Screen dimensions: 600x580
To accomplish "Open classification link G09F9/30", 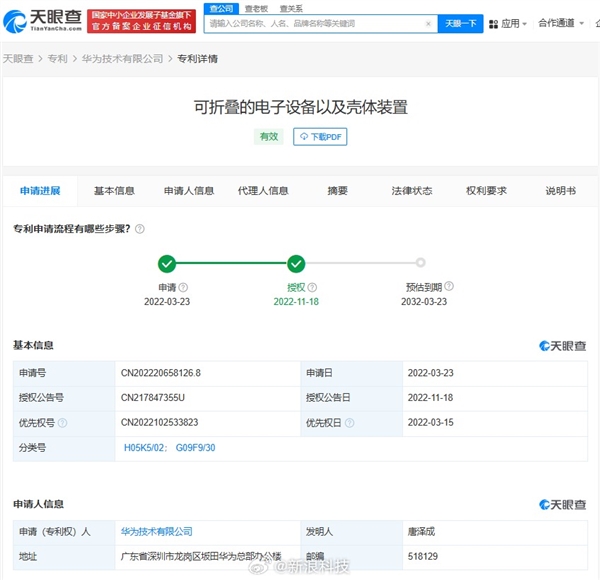I will pos(195,448).
